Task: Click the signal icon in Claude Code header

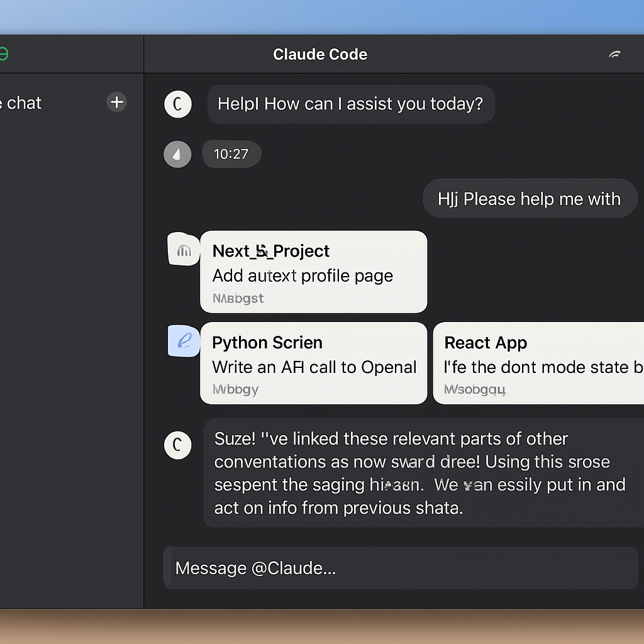Action: (x=615, y=54)
